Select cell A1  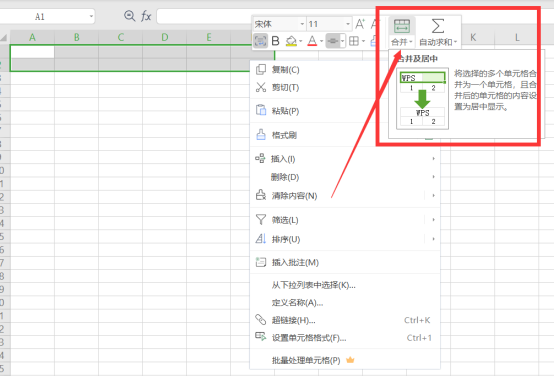(x=33, y=51)
